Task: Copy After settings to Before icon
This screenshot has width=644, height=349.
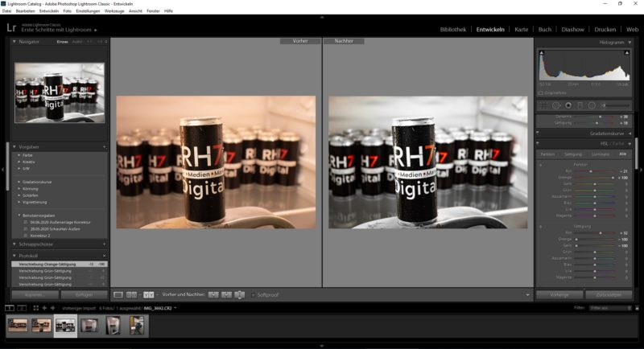Action: 226,295
